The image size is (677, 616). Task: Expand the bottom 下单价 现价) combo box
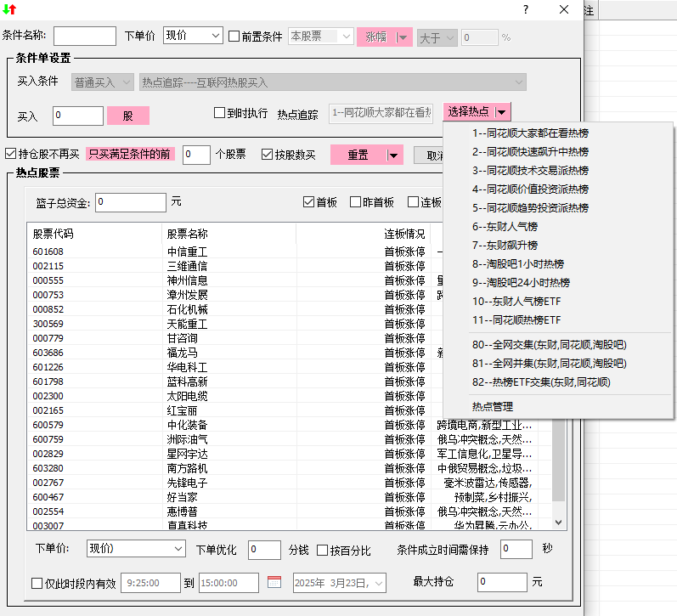136,550
